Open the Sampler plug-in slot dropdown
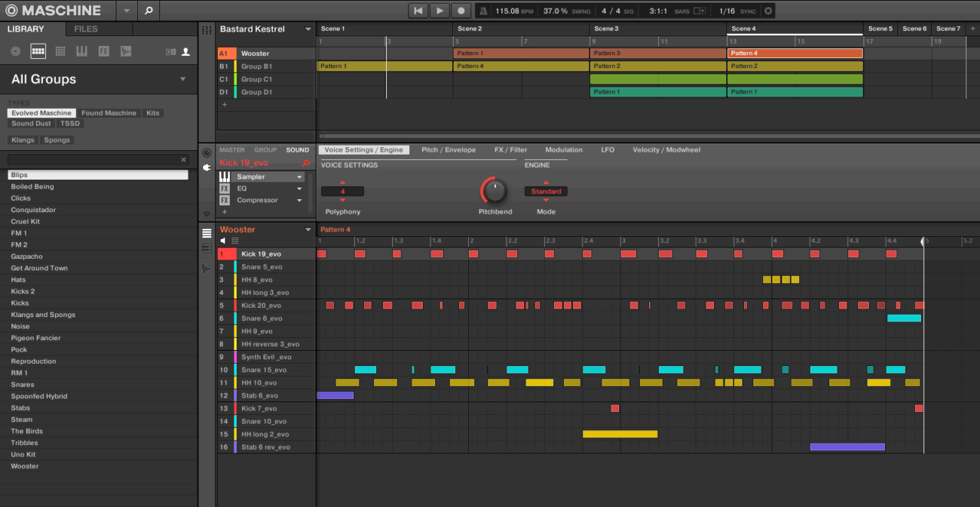The height and width of the screenshot is (507, 980). (x=299, y=177)
